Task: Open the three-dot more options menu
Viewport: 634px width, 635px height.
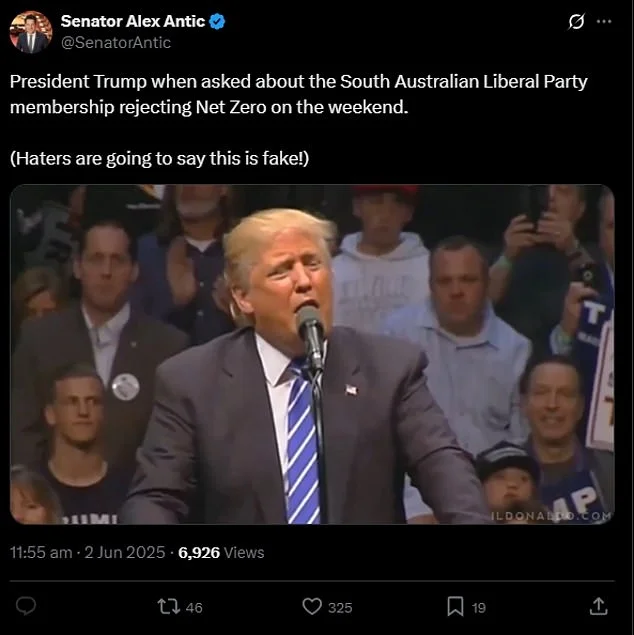Action: pyautogui.click(x=604, y=21)
